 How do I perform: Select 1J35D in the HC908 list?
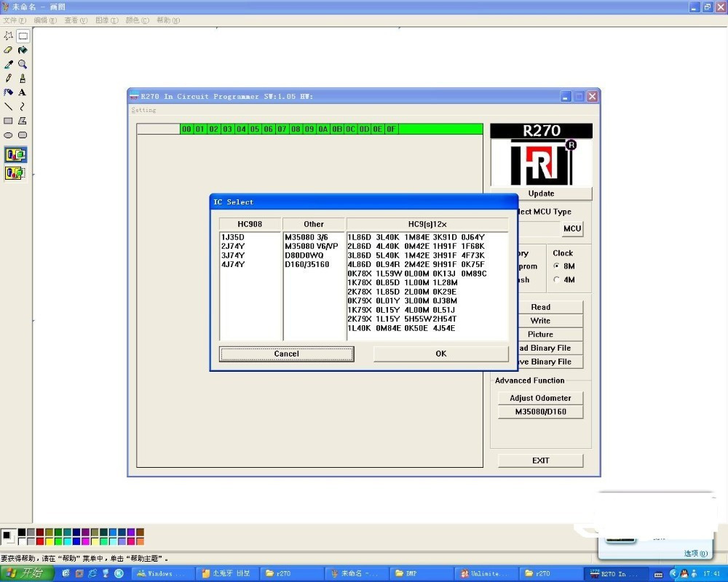[233, 237]
